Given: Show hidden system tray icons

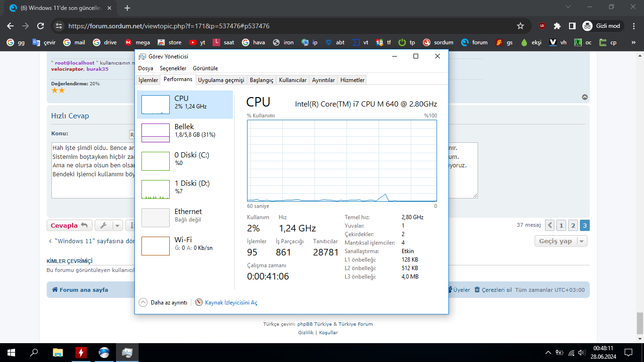Looking at the screenshot, I should pos(548,353).
